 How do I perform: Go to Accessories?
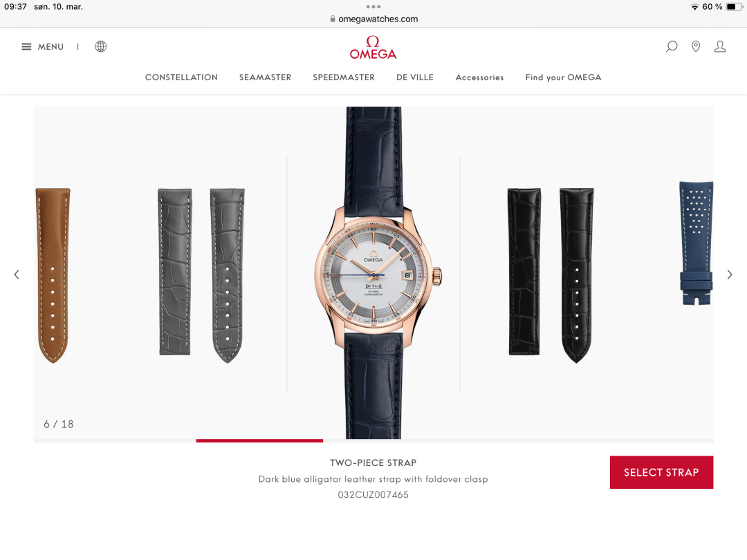(479, 77)
